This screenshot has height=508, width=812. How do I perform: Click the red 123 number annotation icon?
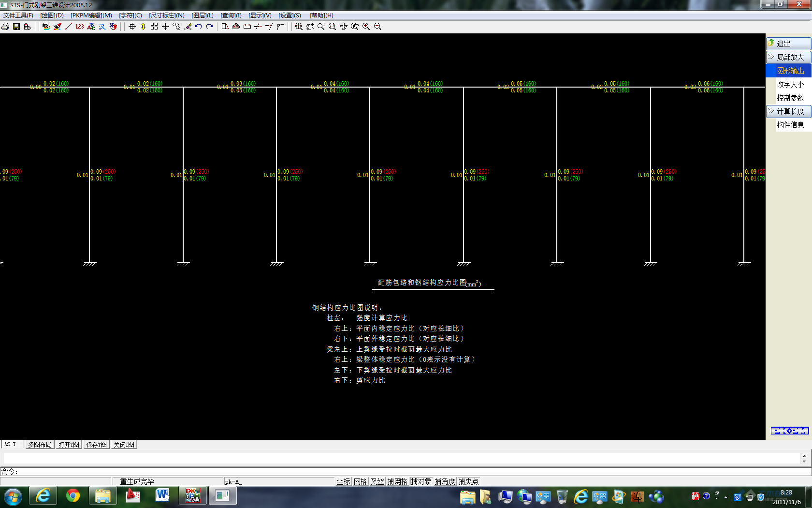pyautogui.click(x=80, y=27)
